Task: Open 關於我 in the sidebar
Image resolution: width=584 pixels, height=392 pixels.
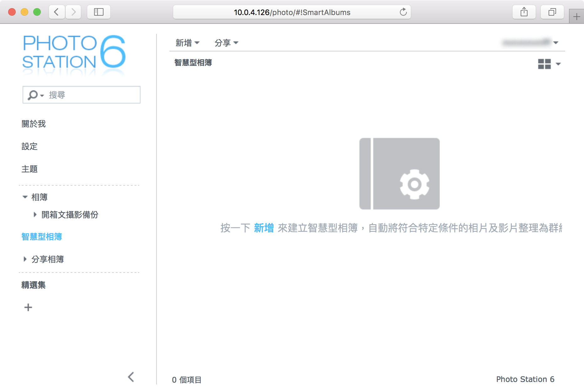Action: point(34,124)
